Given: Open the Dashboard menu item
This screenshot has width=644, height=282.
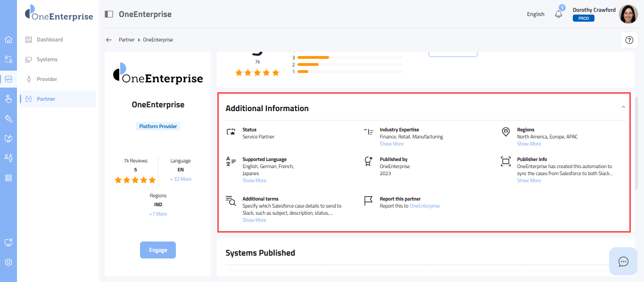Looking at the screenshot, I should 50,40.
